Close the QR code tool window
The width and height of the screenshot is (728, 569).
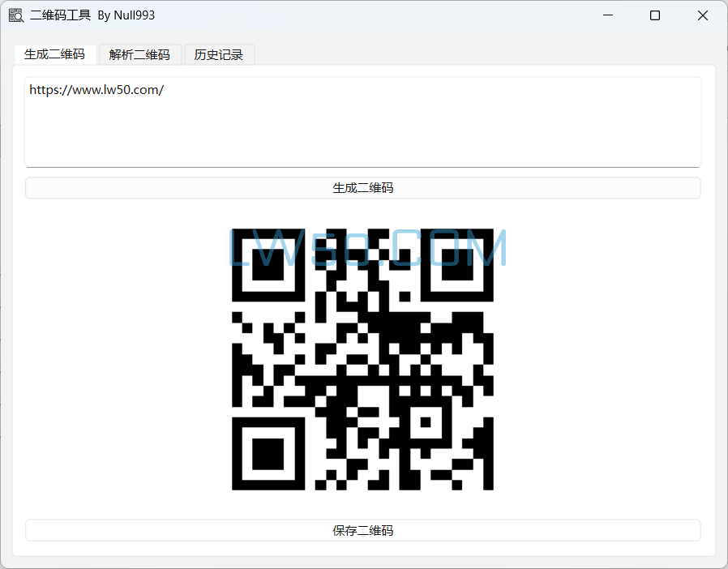click(x=703, y=15)
